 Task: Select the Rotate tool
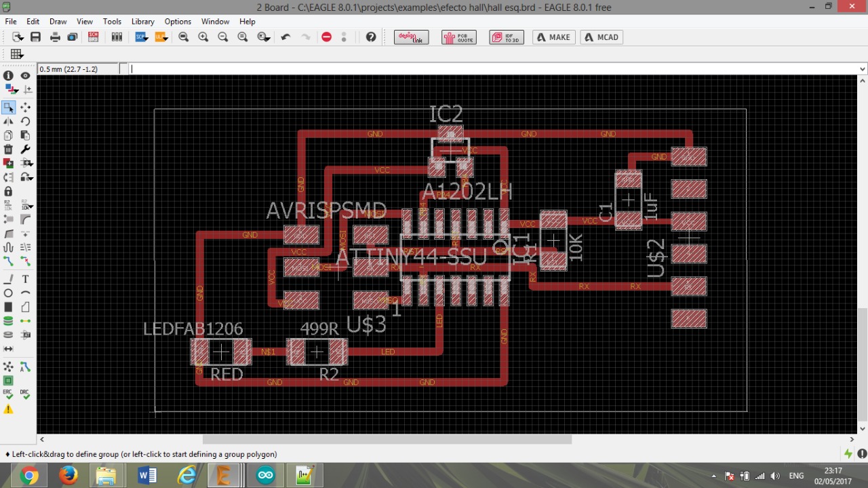point(25,121)
